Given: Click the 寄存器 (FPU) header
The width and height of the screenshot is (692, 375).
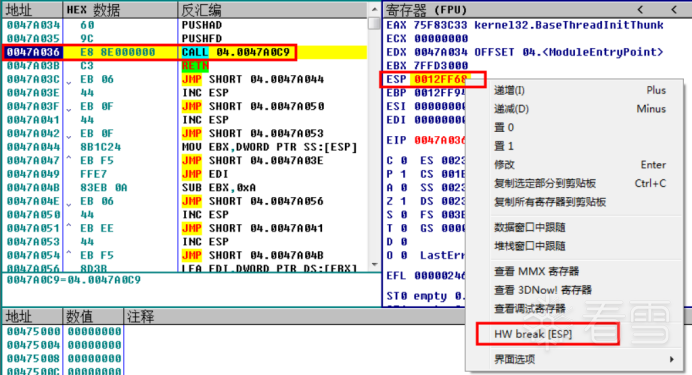Looking at the screenshot, I should coord(426,10).
